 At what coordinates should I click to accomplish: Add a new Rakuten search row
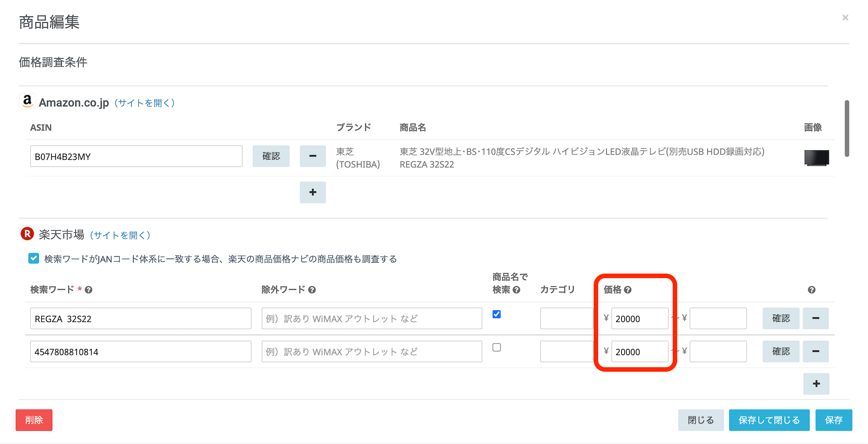coord(816,384)
